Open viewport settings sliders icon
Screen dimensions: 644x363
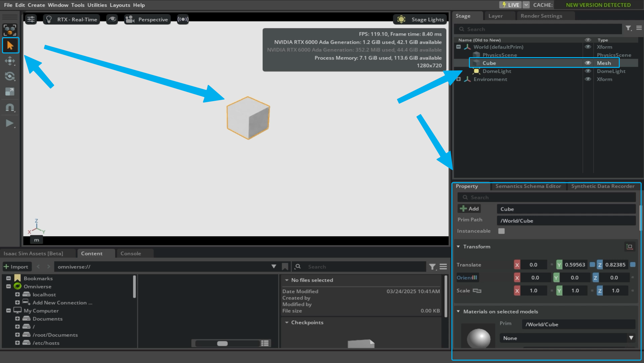pyautogui.click(x=31, y=19)
